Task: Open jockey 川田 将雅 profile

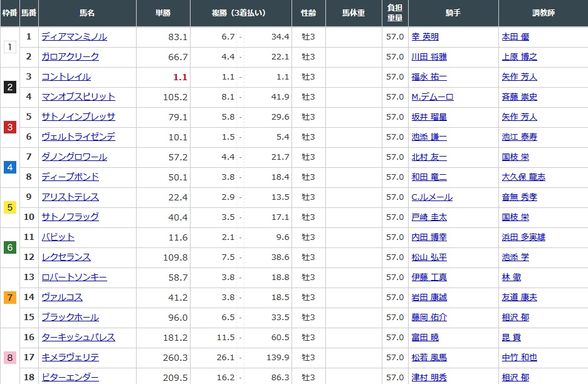Action: 429,57
